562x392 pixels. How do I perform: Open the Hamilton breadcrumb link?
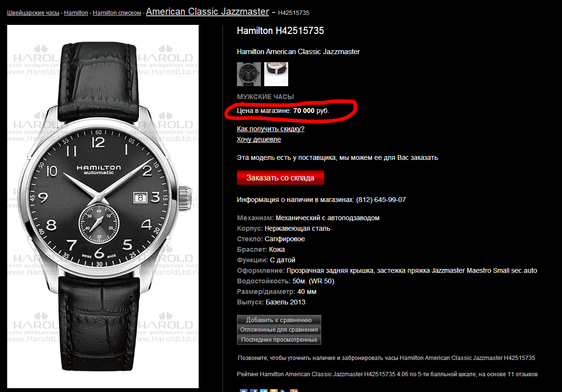76,13
